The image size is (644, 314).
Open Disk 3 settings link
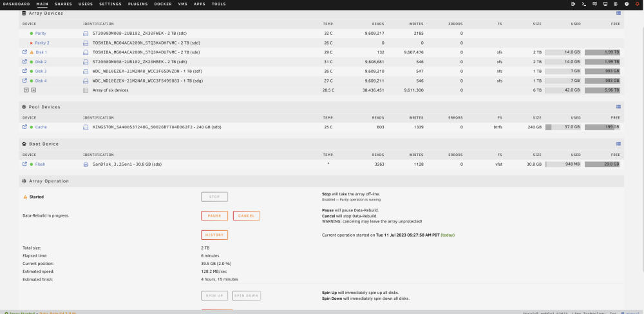[x=41, y=71]
